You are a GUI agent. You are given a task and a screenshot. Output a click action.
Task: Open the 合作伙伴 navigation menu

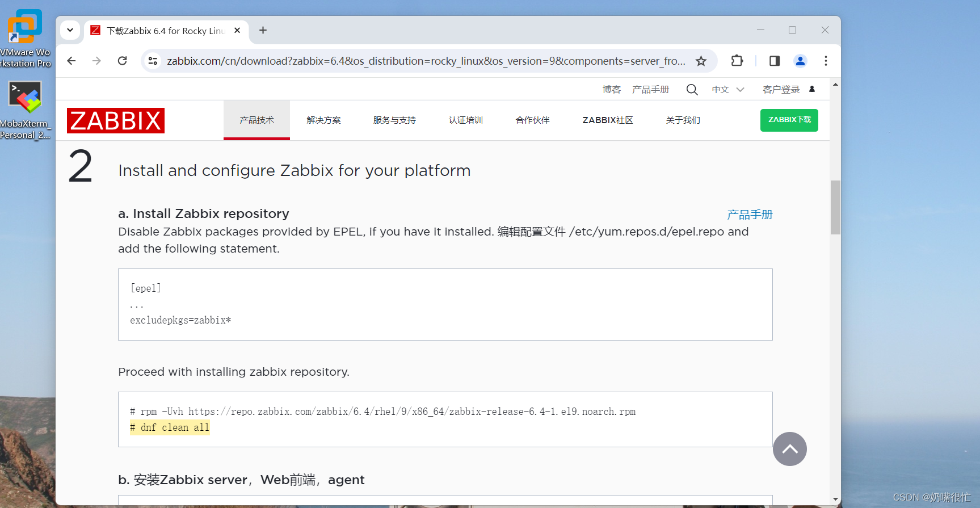point(532,120)
